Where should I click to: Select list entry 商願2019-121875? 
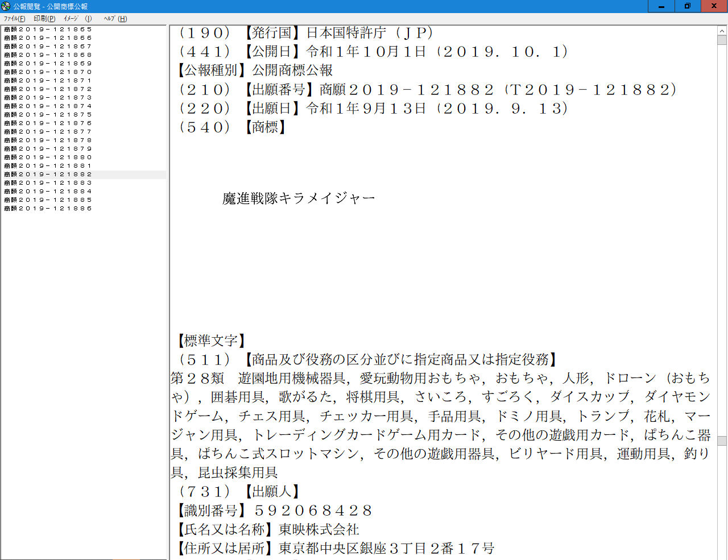(48, 114)
